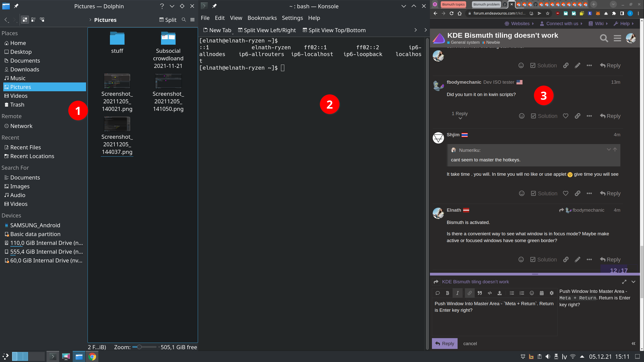Expand the Websites dropdown menu
This screenshot has width=644, height=362.
[x=519, y=24]
